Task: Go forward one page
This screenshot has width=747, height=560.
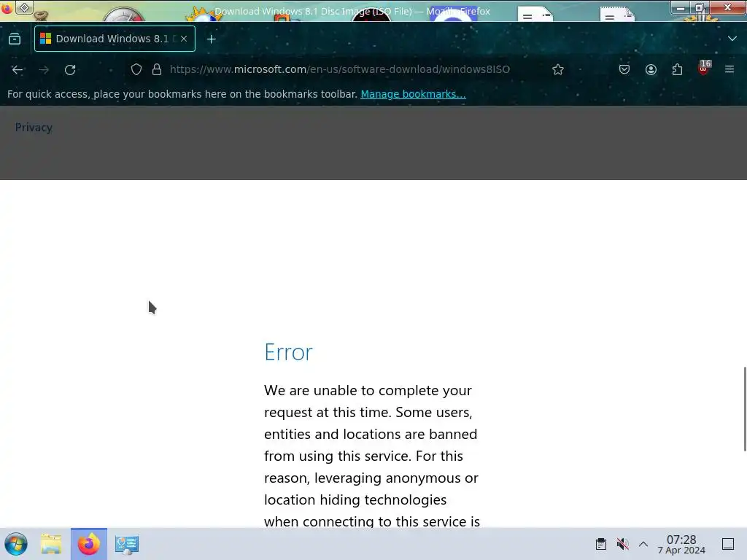Action: point(44,69)
